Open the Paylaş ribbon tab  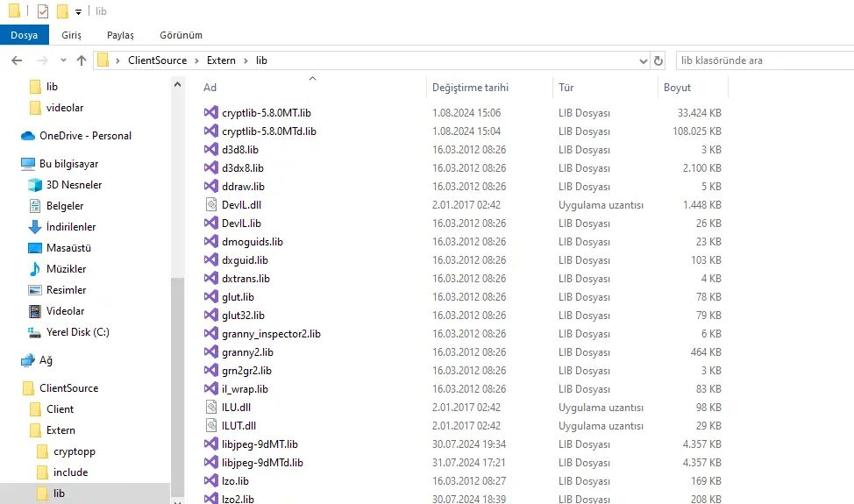120,35
